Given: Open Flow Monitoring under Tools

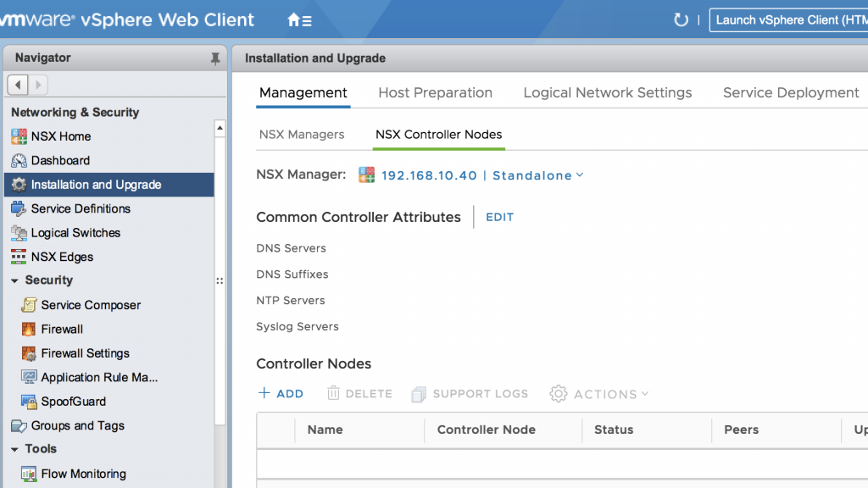Looking at the screenshot, I should [84, 474].
